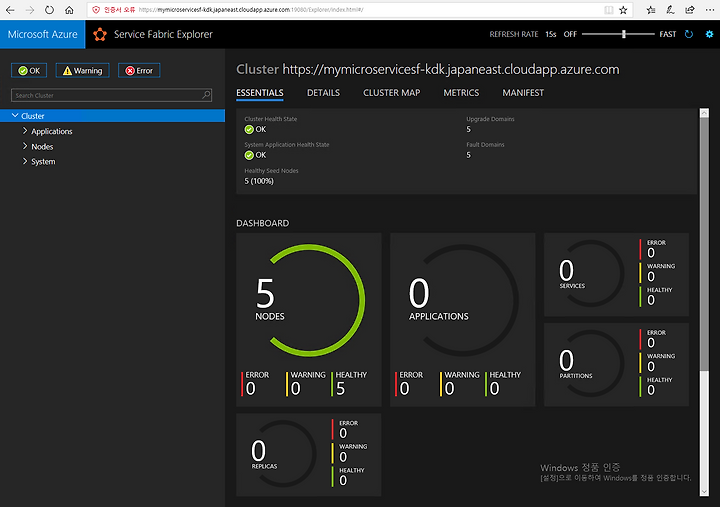Select System label in the cluster tree
This screenshot has height=507, width=720.
click(43, 162)
